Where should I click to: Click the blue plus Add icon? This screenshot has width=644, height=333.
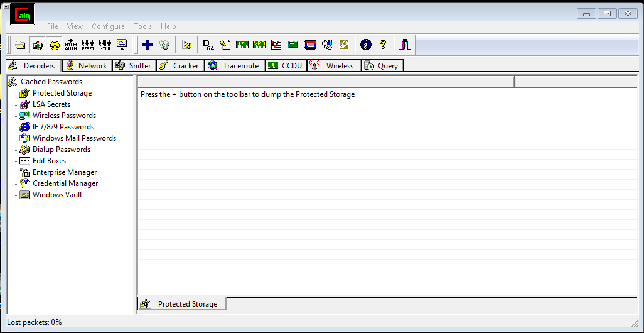click(148, 45)
